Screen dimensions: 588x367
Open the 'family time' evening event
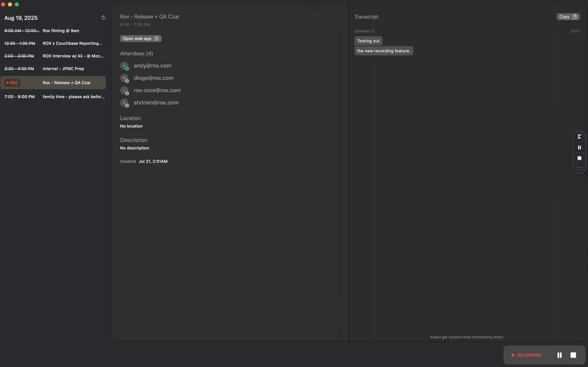point(73,96)
